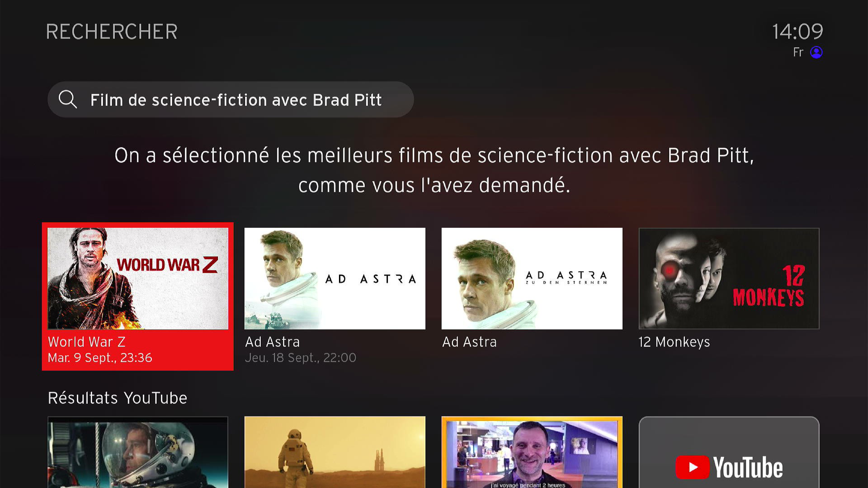Image resolution: width=868 pixels, height=488 pixels.
Task: Play YouTube video with smiling man
Action: [532, 452]
